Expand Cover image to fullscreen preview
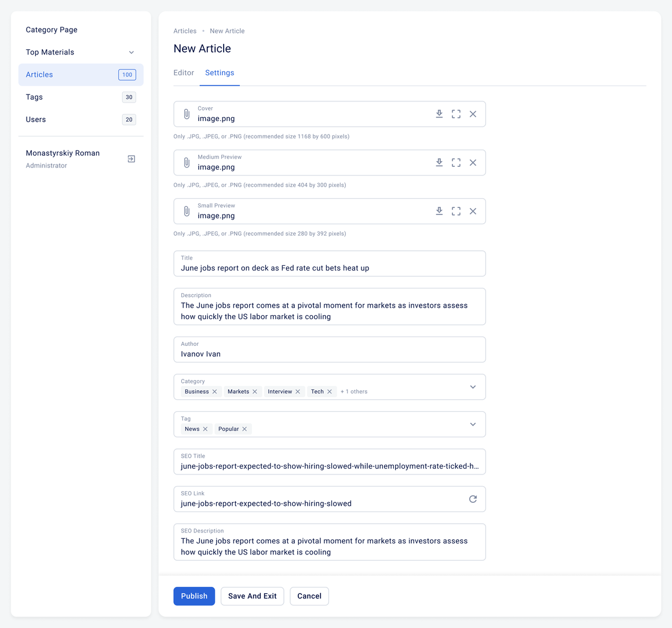Viewport: 672px width, 628px height. [x=456, y=114]
